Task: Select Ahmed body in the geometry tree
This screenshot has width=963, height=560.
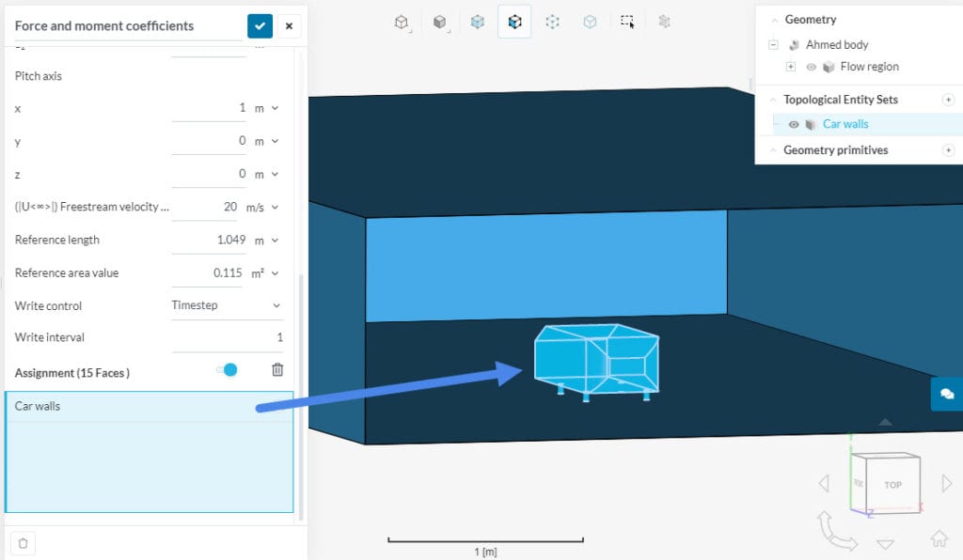Action: 837,44
